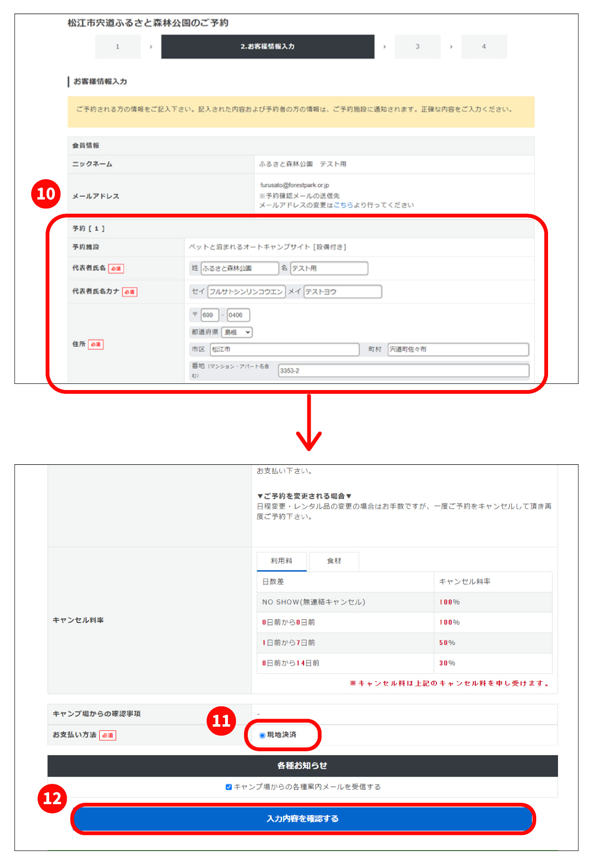
Task: Click the 姓 surname input field
Action: (240, 269)
